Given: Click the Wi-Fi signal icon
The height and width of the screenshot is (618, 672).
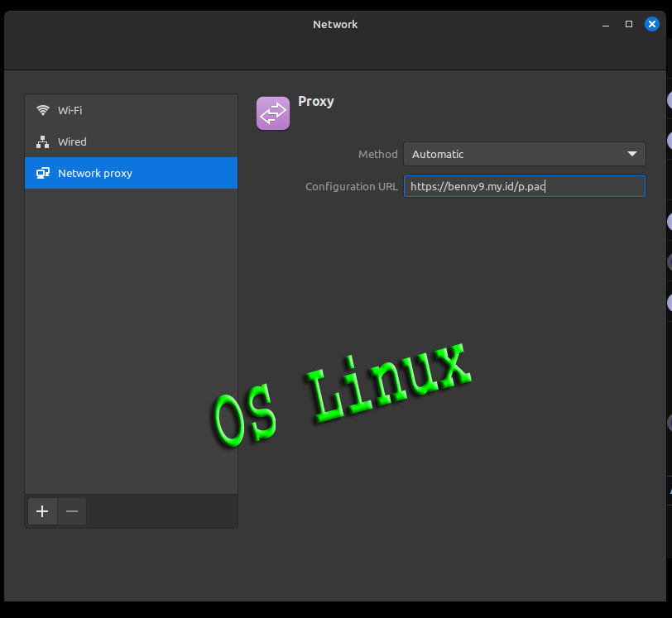Looking at the screenshot, I should [x=43, y=110].
